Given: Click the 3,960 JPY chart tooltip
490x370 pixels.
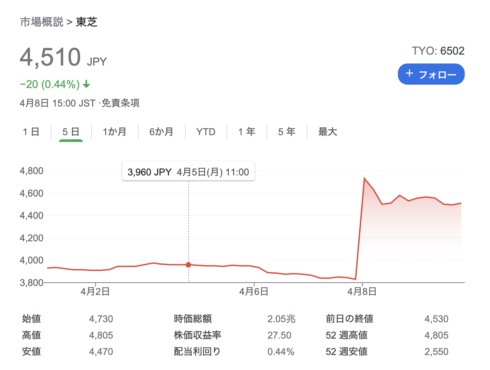Looking at the screenshot, I should click(x=188, y=172).
